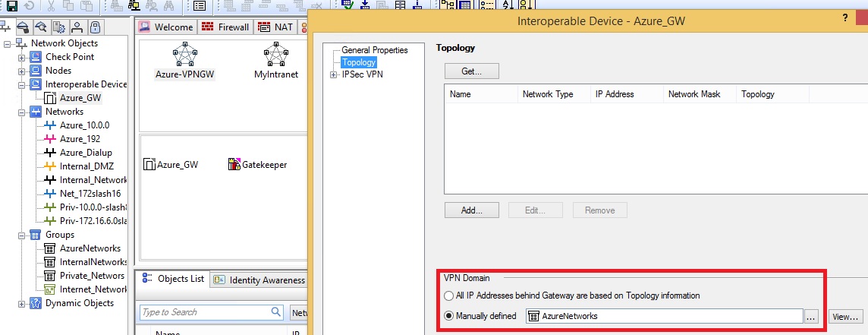Click the Save toolbar icon

click(x=11, y=5)
